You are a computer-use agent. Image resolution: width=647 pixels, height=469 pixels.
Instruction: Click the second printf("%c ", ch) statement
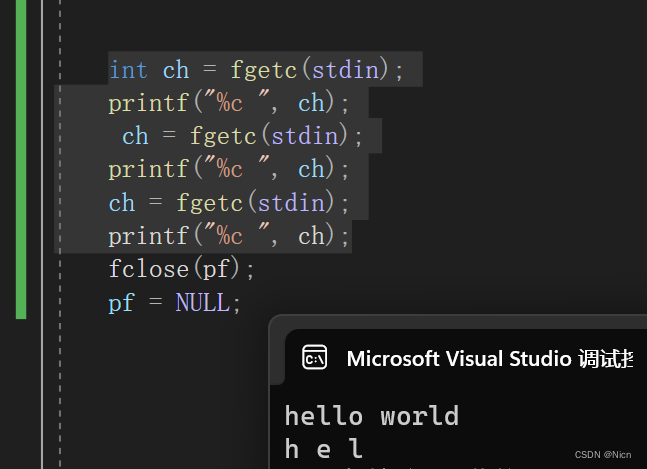click(229, 169)
